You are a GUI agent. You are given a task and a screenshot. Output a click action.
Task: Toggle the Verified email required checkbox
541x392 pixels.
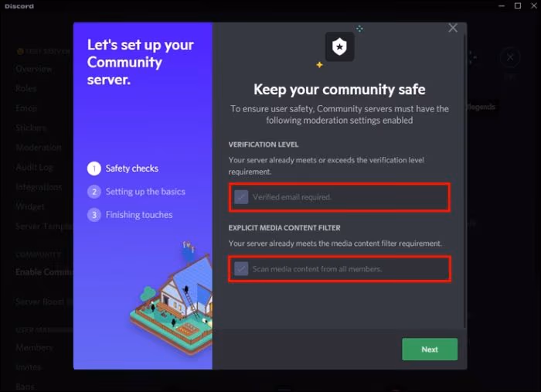coord(241,197)
